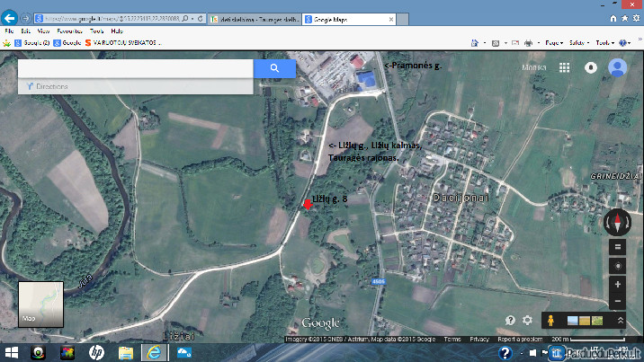
Task: Click the Google Maps search input box
Action: [136, 68]
